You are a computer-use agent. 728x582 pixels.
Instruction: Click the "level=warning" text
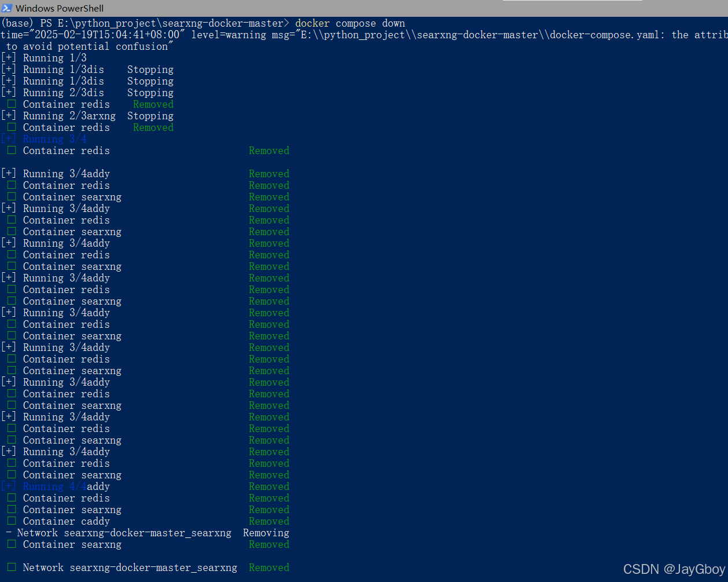(x=229, y=35)
